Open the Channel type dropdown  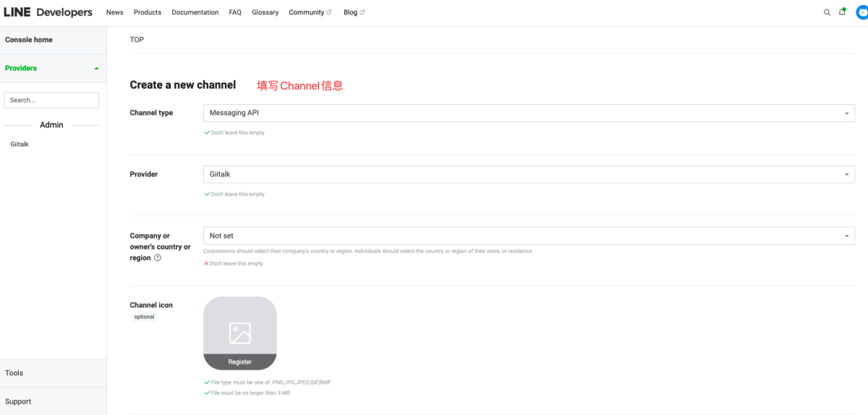tap(529, 114)
